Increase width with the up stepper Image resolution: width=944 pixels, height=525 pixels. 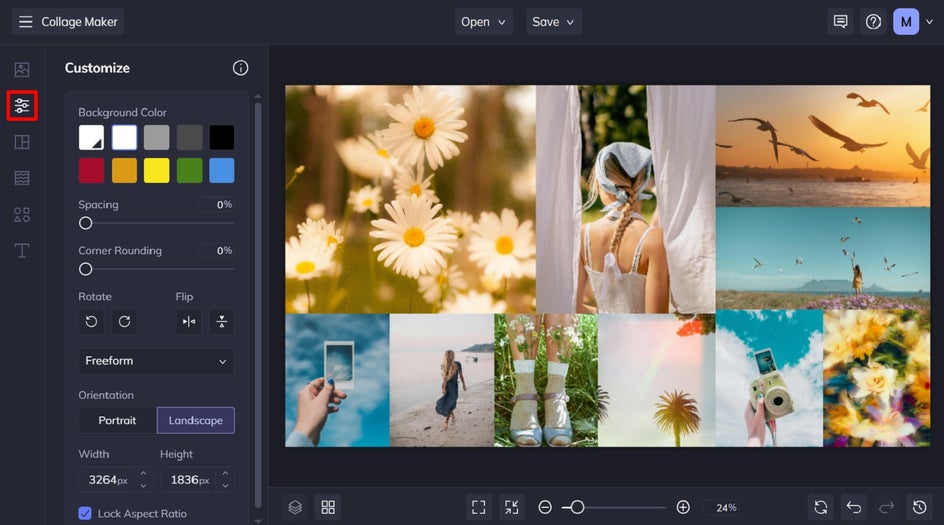point(143,474)
